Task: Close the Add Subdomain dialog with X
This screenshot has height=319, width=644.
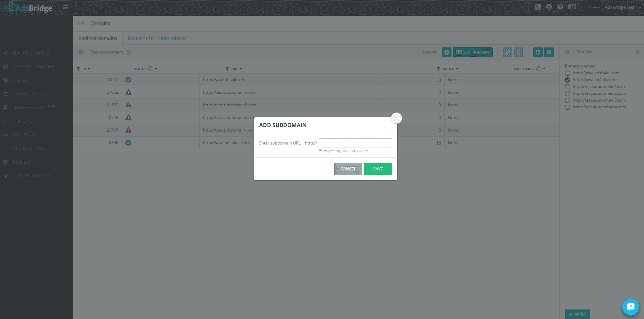Action: (396, 118)
